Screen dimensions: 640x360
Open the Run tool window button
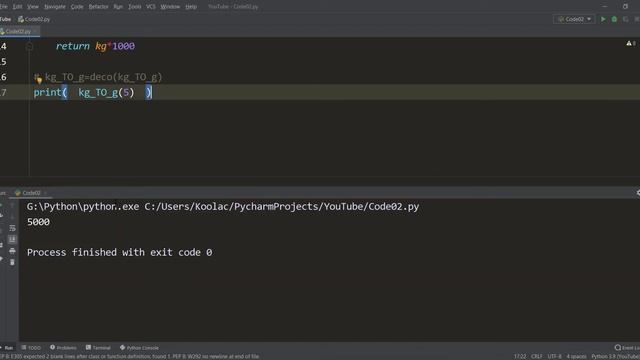[7, 348]
